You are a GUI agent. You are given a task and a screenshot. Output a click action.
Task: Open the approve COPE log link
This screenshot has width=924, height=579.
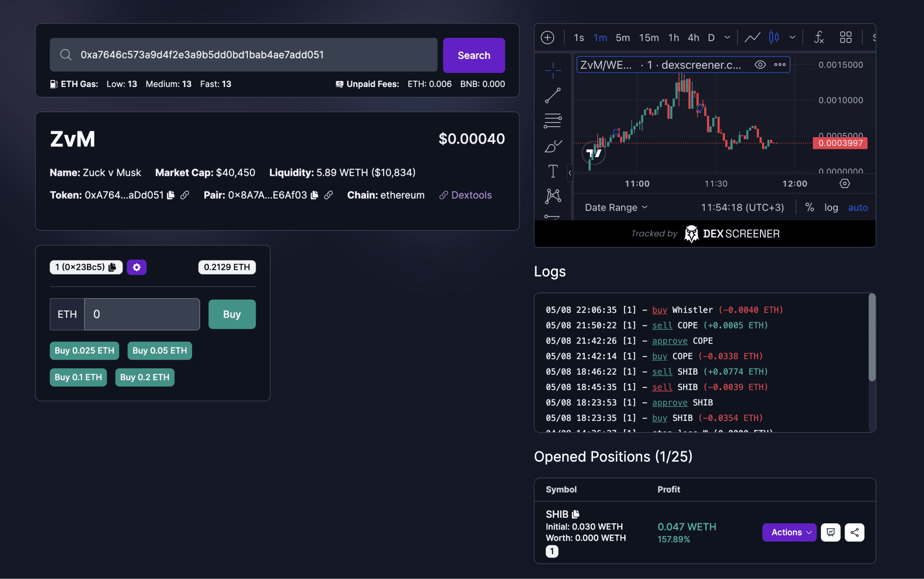tap(670, 340)
